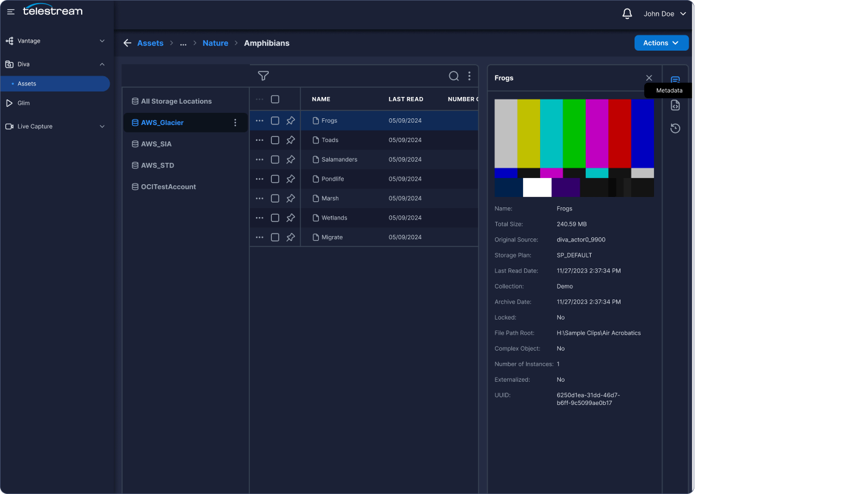Open the John Doe user menu
868x494 pixels.
click(665, 13)
